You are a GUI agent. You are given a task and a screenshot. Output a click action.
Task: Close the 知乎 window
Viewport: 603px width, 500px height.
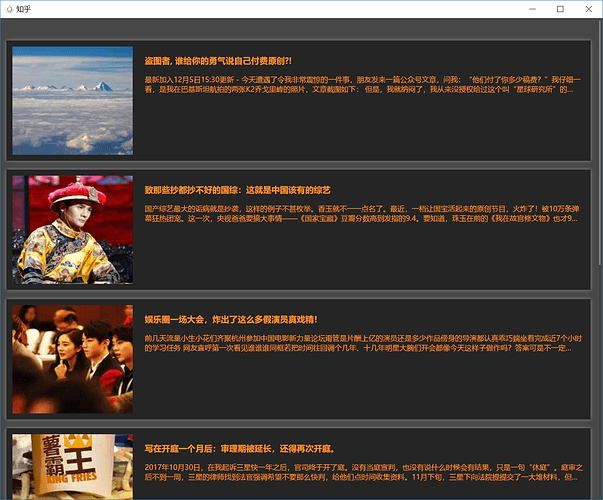(x=588, y=9)
